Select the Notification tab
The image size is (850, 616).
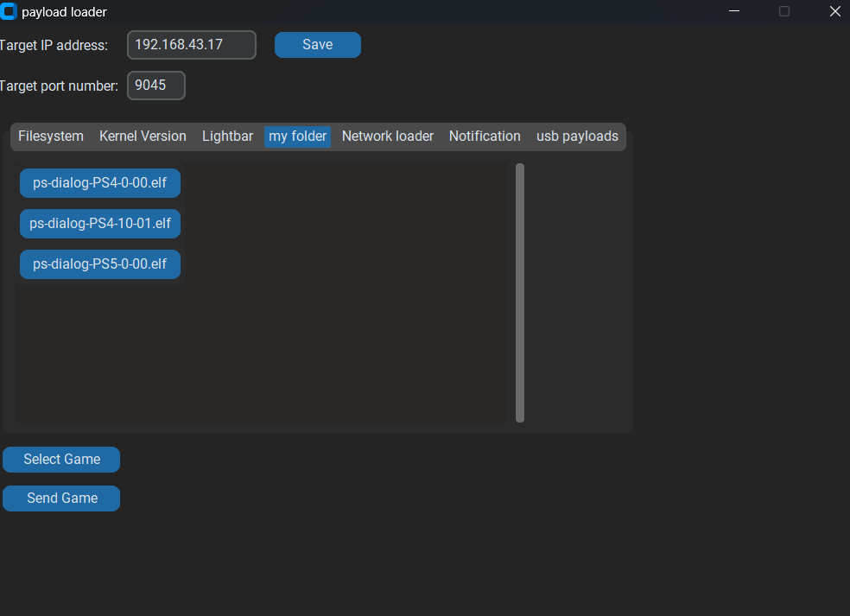[x=484, y=136]
